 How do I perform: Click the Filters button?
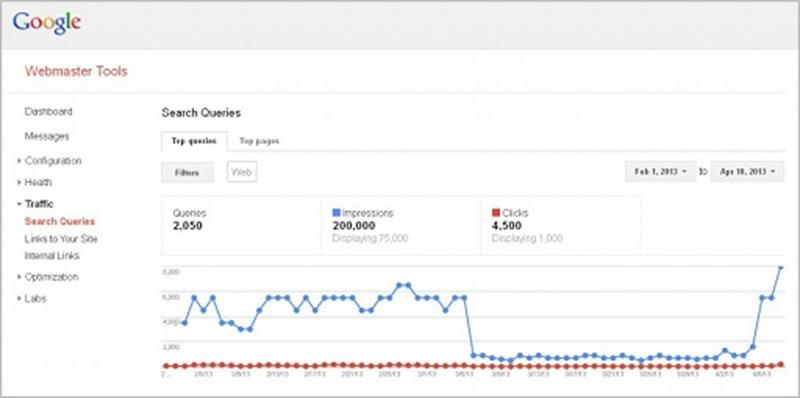point(187,172)
